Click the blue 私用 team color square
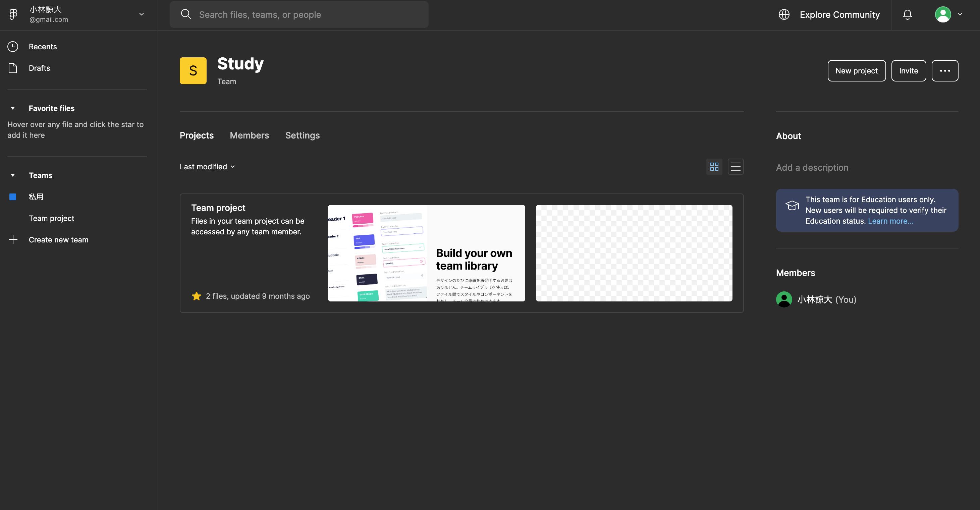 click(x=13, y=196)
